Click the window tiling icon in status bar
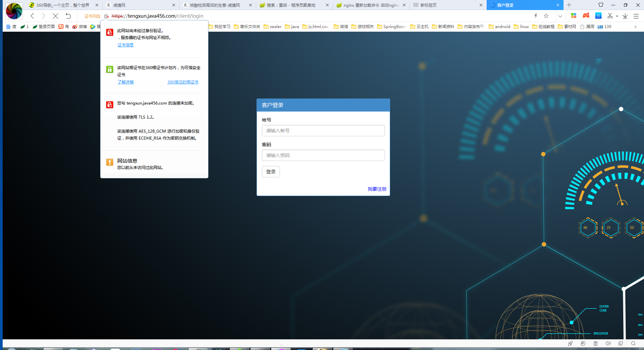Image resolution: width=644 pixels, height=350 pixels. pos(621,343)
